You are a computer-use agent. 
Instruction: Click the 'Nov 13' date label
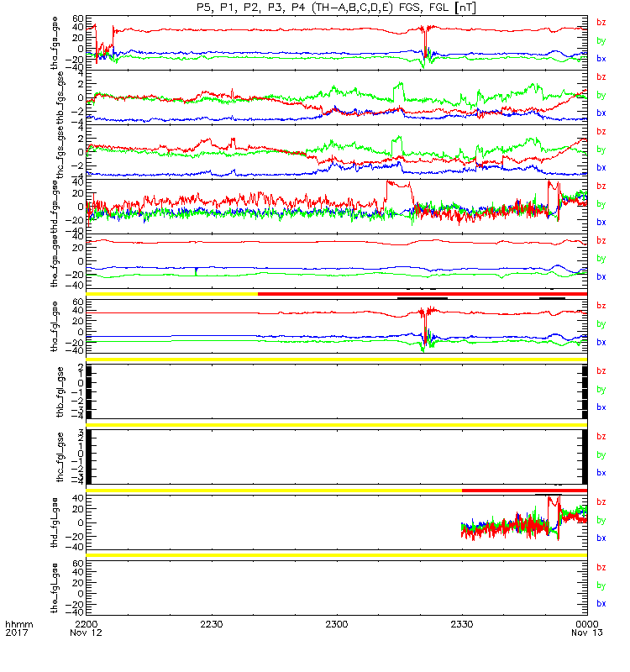coord(587,633)
